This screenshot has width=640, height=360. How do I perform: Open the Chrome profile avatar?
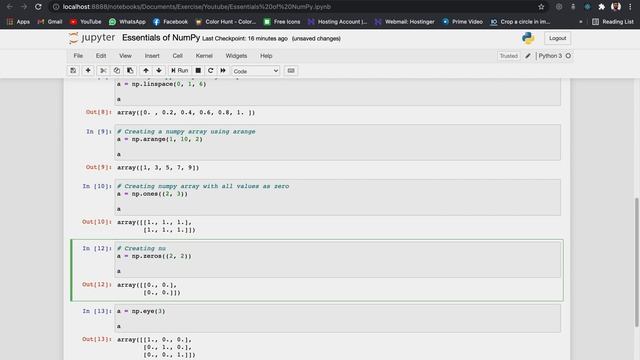616,7
